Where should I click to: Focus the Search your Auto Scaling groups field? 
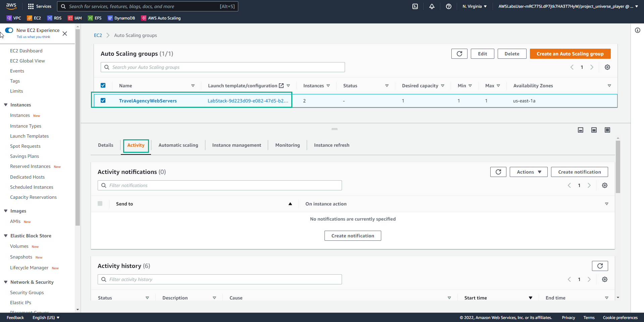pyautogui.click(x=223, y=67)
